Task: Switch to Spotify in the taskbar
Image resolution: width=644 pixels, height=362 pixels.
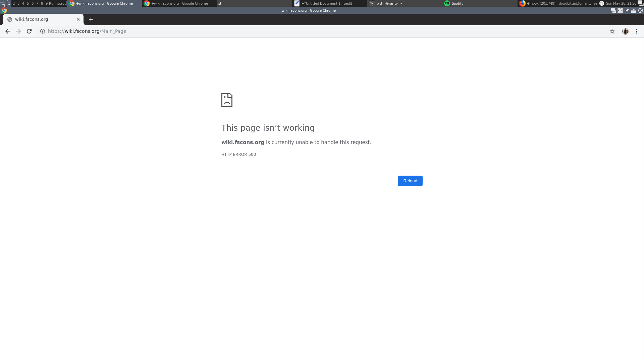Action: pos(457,3)
